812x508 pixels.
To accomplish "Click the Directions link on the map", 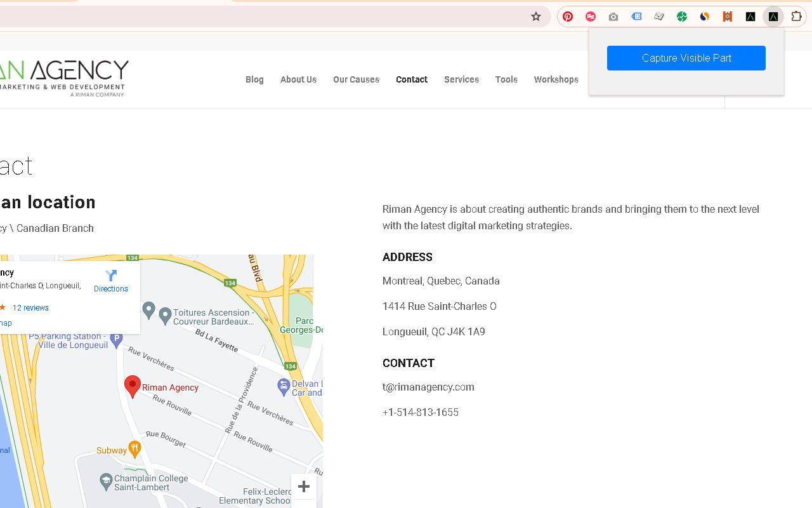I will 110,288.
